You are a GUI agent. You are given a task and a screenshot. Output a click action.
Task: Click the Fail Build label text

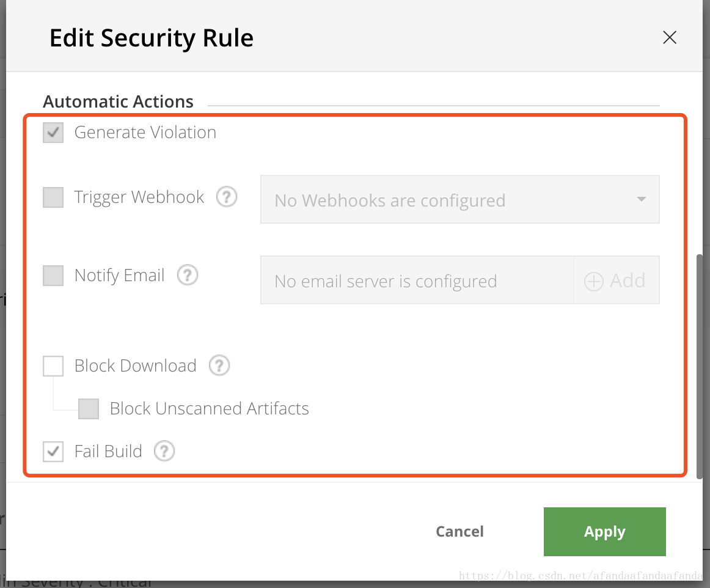[x=108, y=451]
